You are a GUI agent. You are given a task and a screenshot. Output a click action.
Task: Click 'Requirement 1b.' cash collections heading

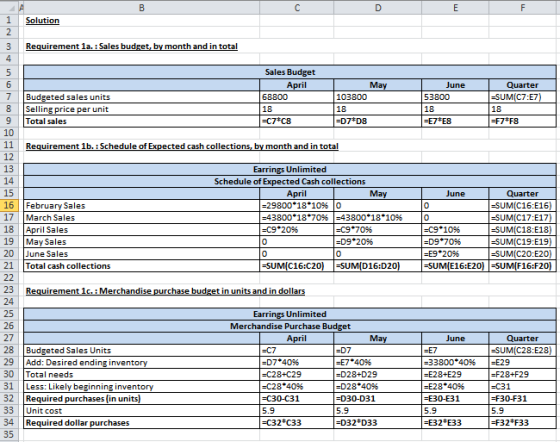[x=182, y=146]
